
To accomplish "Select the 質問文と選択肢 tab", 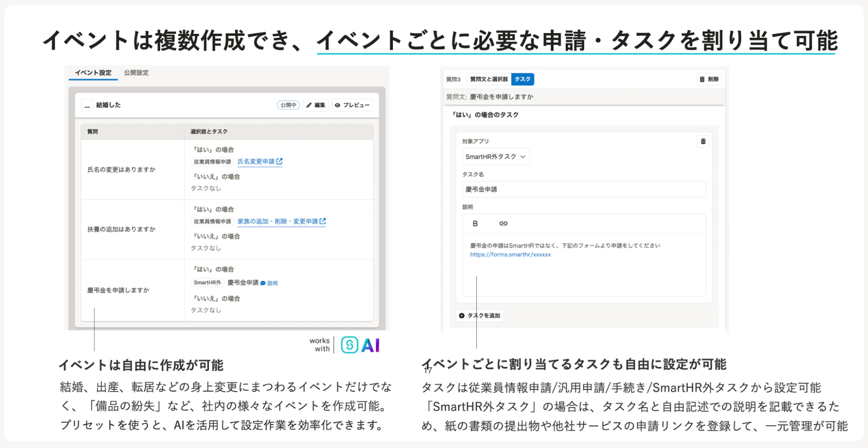I will (489, 79).
